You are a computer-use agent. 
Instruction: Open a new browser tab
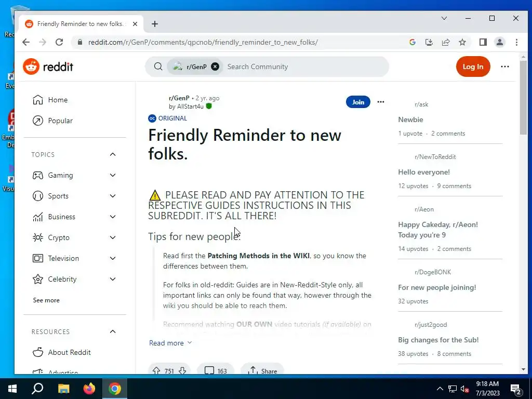tap(155, 24)
